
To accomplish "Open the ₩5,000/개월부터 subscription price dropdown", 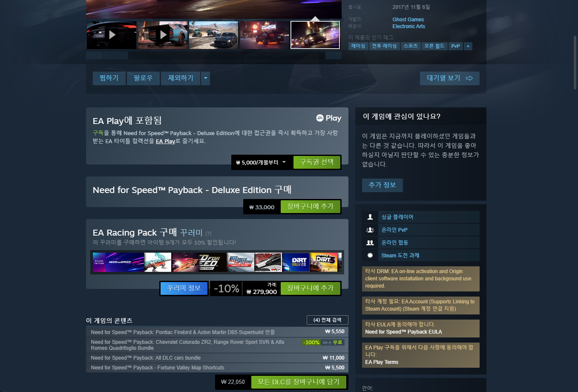I will pyautogui.click(x=261, y=162).
